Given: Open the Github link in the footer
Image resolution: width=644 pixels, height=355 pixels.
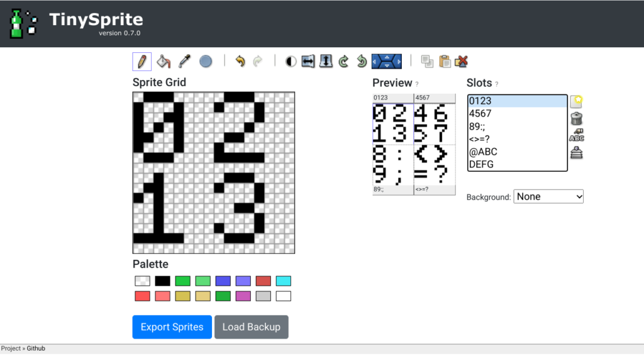Looking at the screenshot, I should [x=36, y=349].
